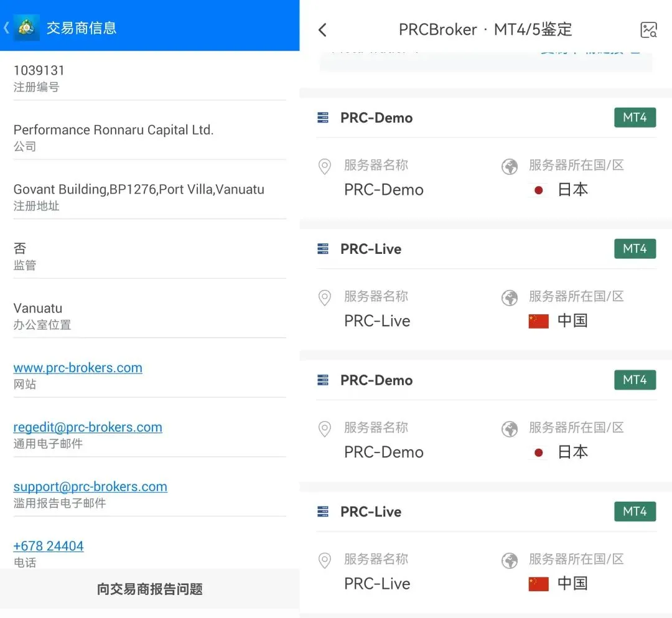Open support@prc-brokers.com abuse report email
Image resolution: width=672 pixels, height=618 pixels.
(x=90, y=487)
